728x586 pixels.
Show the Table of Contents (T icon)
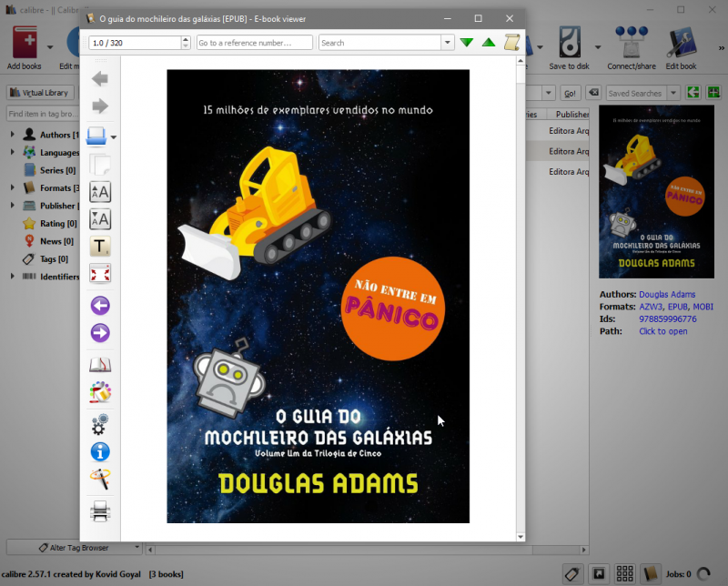pyautogui.click(x=100, y=246)
